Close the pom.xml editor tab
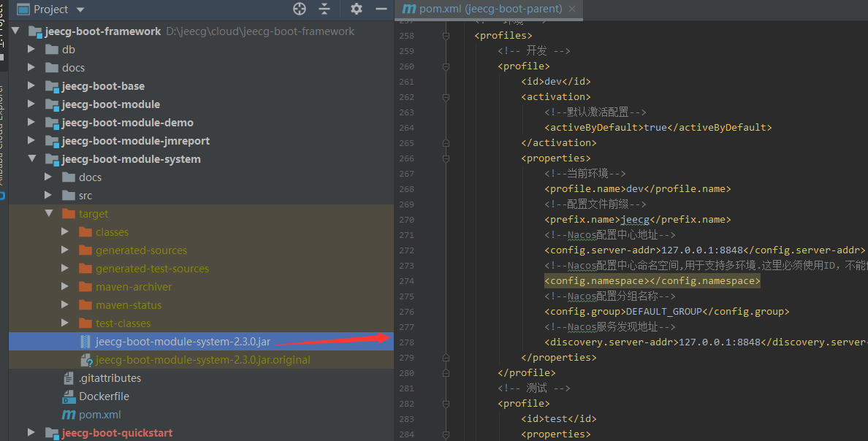 click(x=572, y=9)
